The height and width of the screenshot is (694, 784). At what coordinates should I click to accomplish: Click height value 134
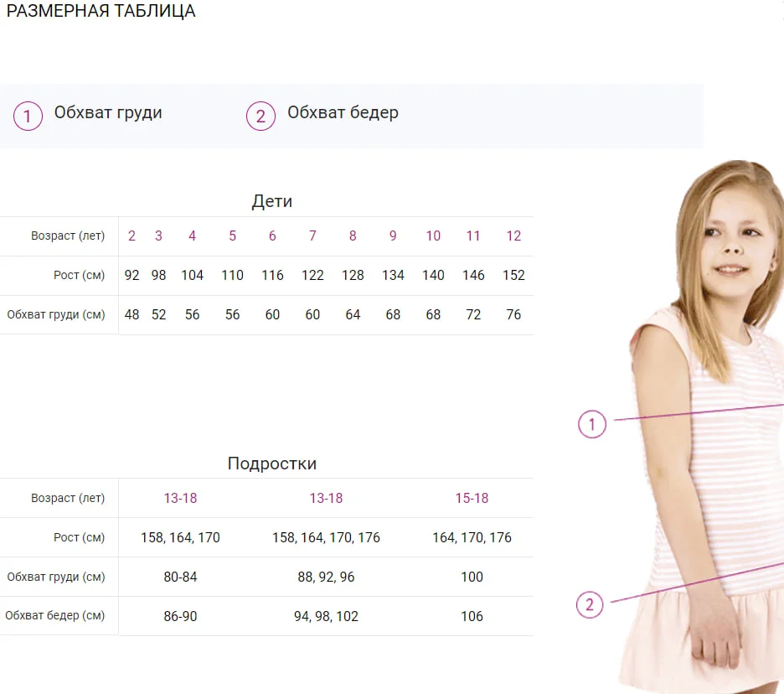(393, 275)
